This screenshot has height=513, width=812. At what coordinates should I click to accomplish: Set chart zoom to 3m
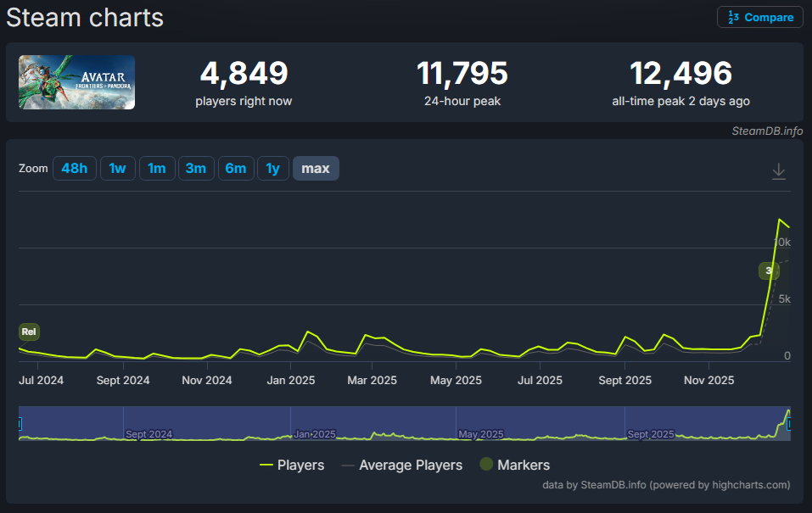(x=196, y=168)
